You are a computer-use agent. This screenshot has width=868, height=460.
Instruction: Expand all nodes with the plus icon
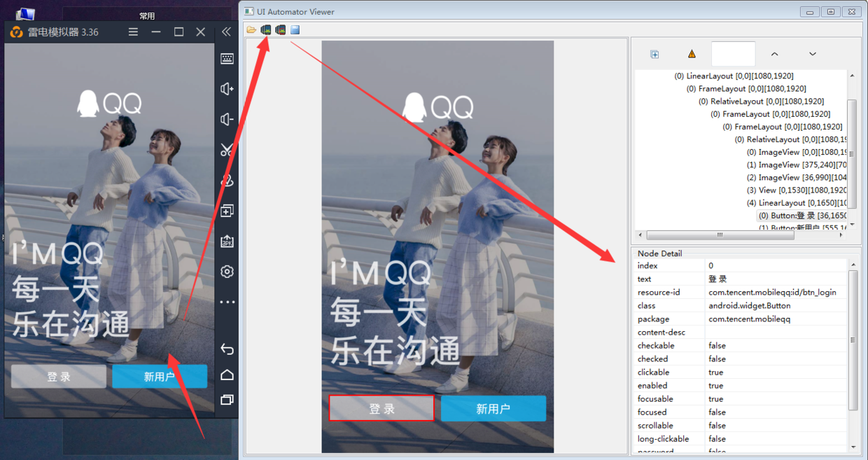click(654, 54)
